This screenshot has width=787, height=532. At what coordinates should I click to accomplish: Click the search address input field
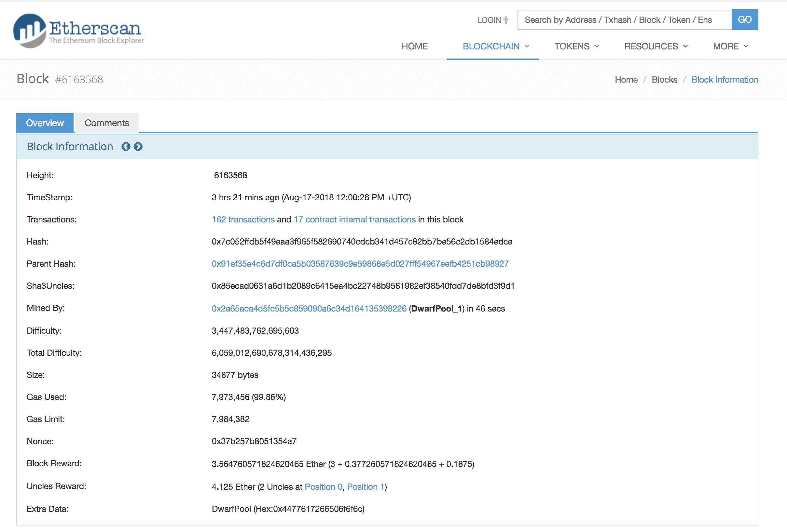pyautogui.click(x=624, y=20)
